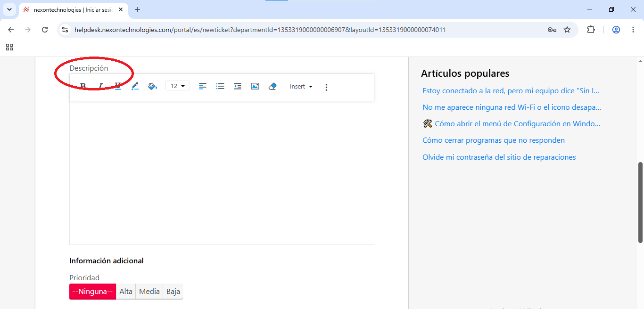Set priority to Baja
This screenshot has height=309, width=644.
(x=173, y=292)
